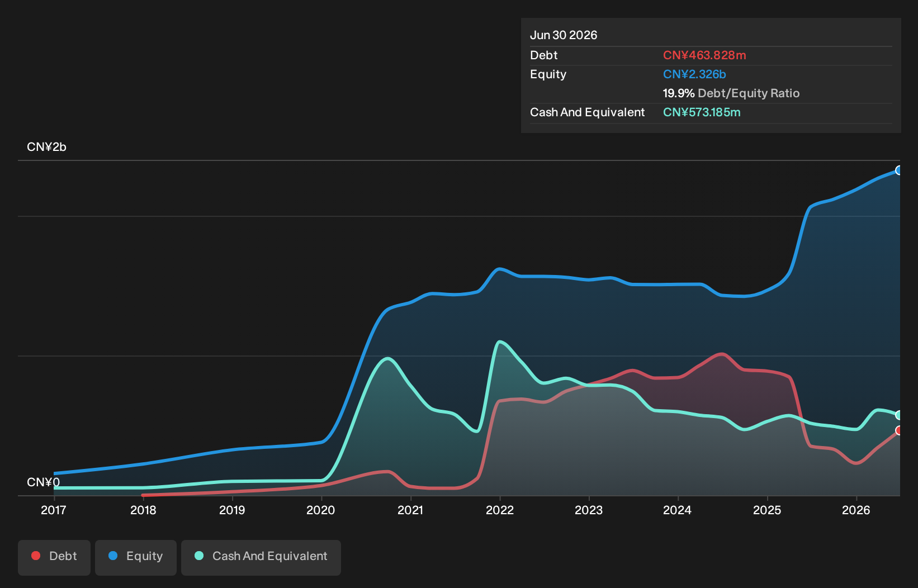918x588 pixels.
Task: Click the Cash And Equivalent tooltip label
Action: [x=588, y=112]
